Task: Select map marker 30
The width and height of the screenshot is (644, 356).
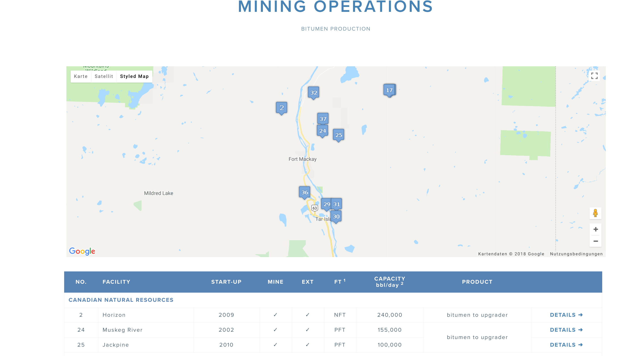Action: pos(336,216)
